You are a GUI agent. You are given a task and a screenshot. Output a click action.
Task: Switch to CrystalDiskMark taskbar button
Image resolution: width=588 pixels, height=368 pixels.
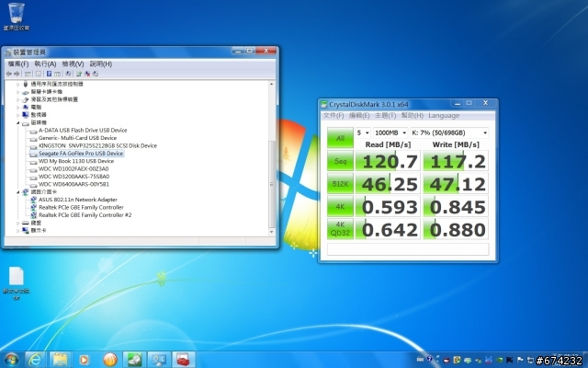(134, 360)
